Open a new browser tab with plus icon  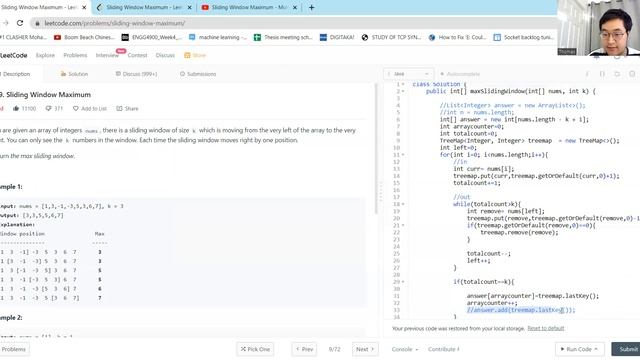311,7
